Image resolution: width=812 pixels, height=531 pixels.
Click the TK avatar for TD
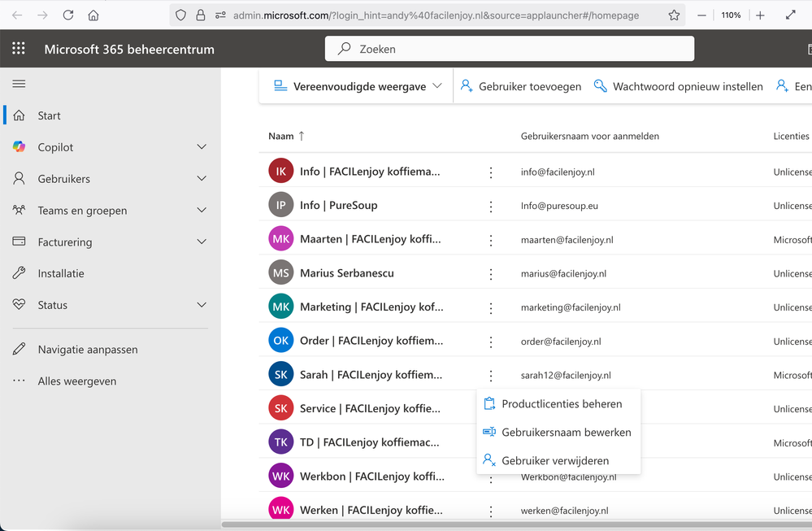[280, 442]
